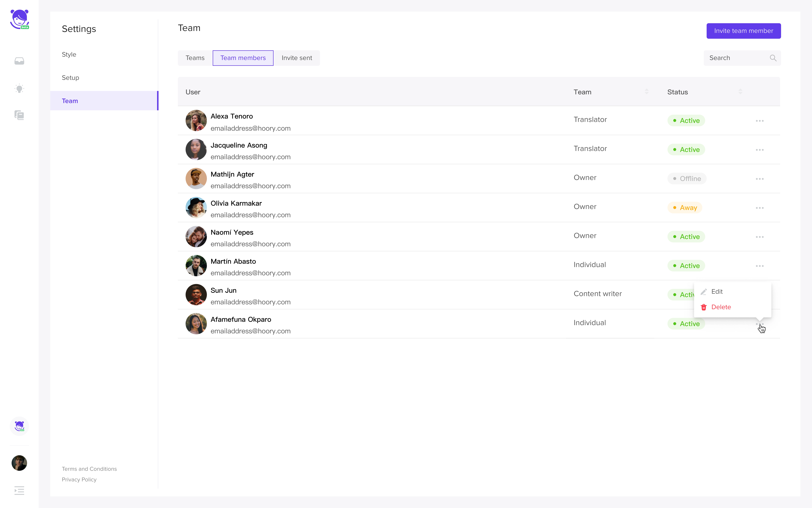
Task: Click the name Afamefuna Okparo
Action: point(241,320)
